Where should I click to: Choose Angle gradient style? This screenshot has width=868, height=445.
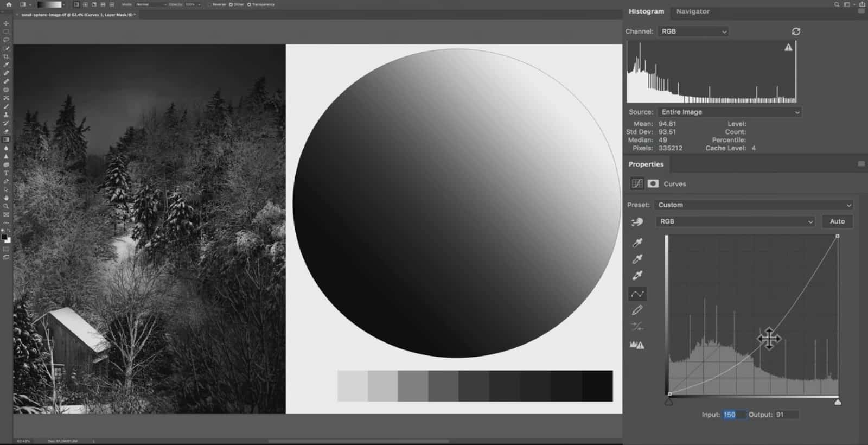tap(94, 4)
